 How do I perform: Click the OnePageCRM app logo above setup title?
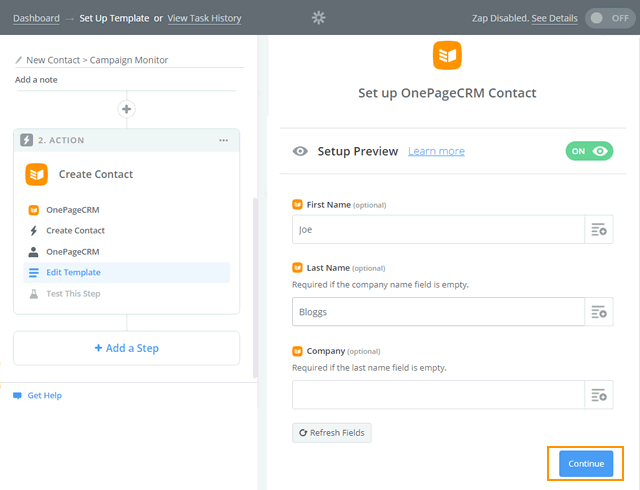coord(447,55)
